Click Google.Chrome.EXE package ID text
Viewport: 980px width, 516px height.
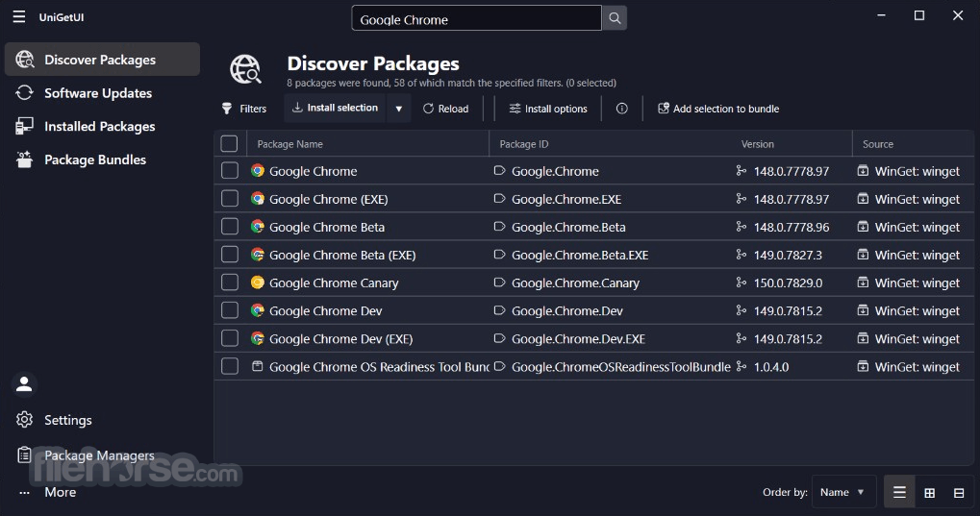click(x=566, y=199)
